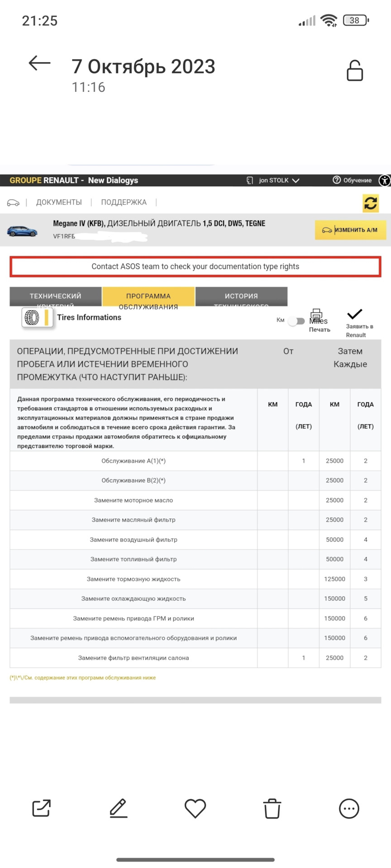Click the 125000 km cell
The width and height of the screenshot is (391, 868).
click(334, 579)
